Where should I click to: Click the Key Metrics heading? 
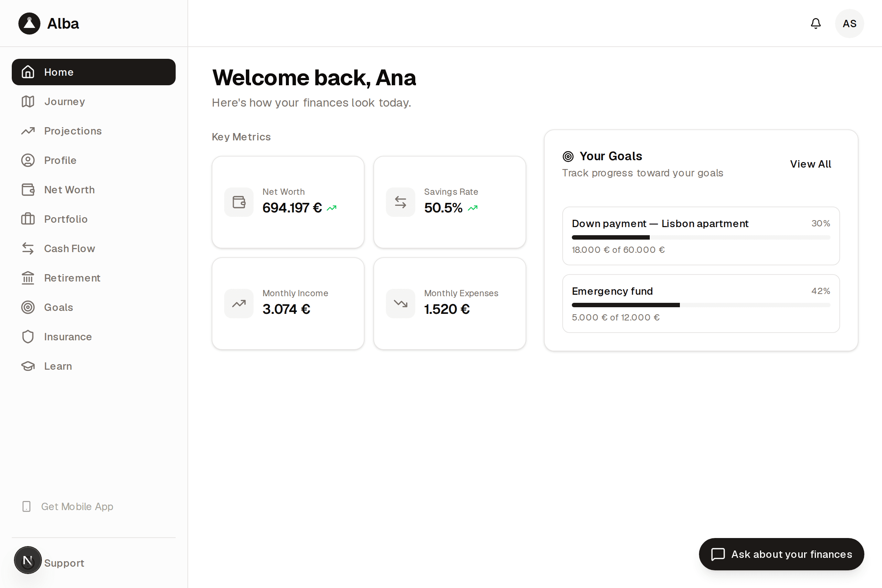point(241,137)
